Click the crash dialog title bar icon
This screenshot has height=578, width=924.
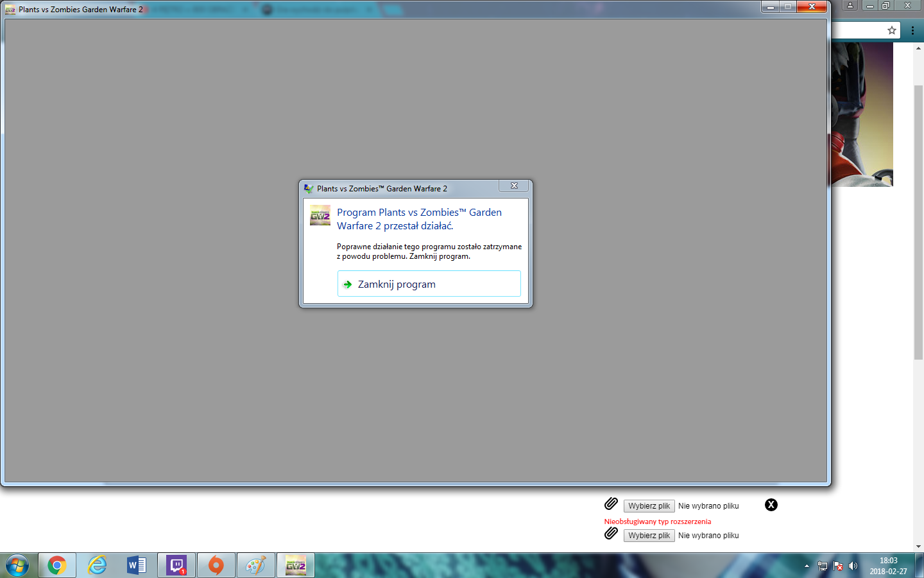point(309,189)
